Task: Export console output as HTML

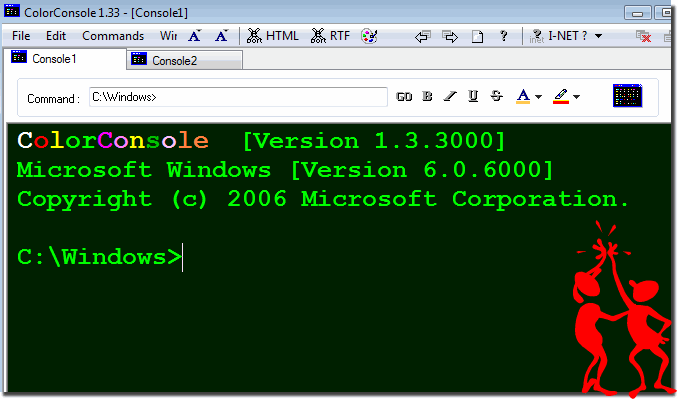Action: (x=272, y=36)
